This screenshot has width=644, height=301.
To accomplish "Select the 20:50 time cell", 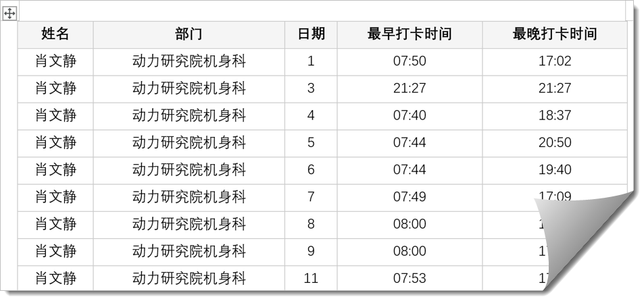I will [x=554, y=142].
